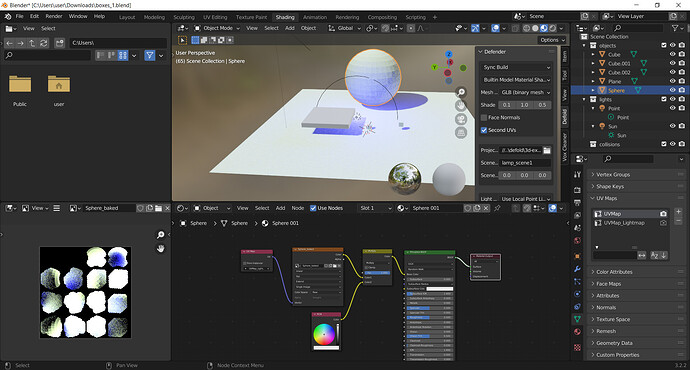The image size is (690, 370).
Task: Switch orthographic/perspective grid icon in viewport
Action: pos(461,132)
